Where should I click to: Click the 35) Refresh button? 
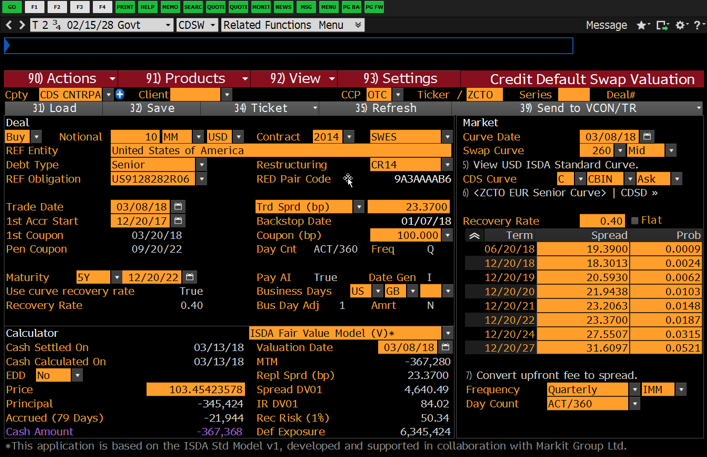(380, 108)
